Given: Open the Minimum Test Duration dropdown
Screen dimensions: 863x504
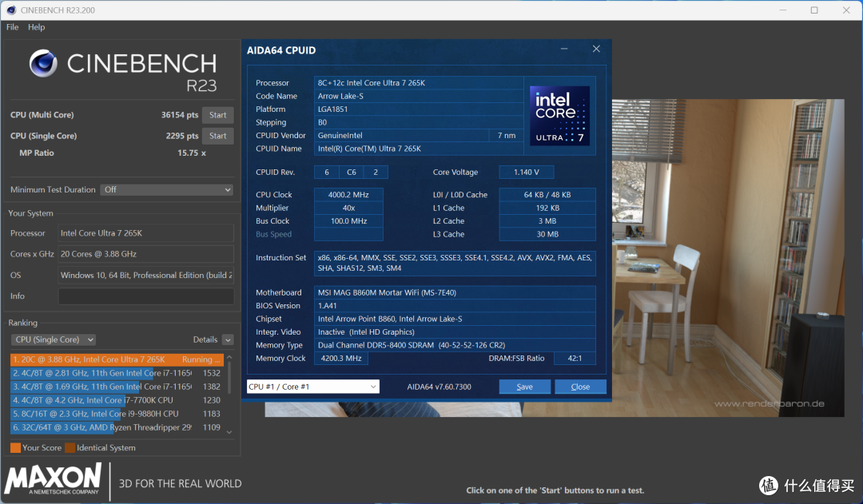Looking at the screenshot, I should tap(167, 189).
